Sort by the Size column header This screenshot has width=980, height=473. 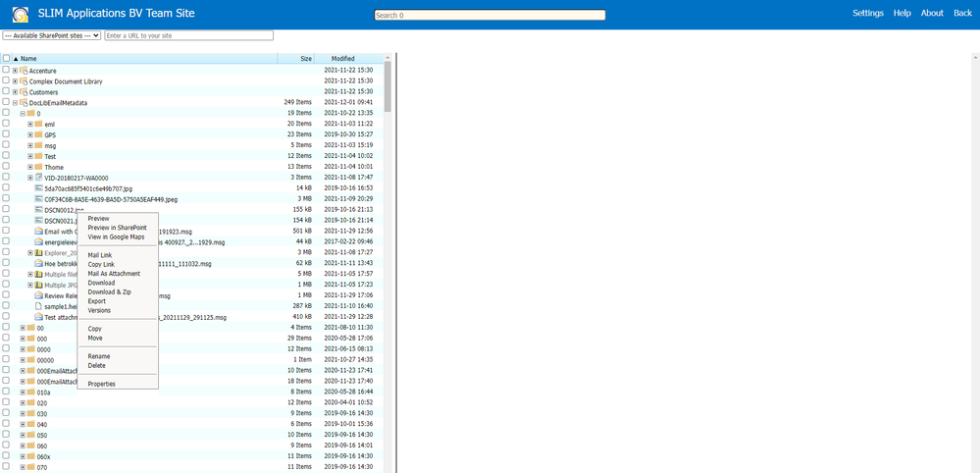[x=296, y=58]
